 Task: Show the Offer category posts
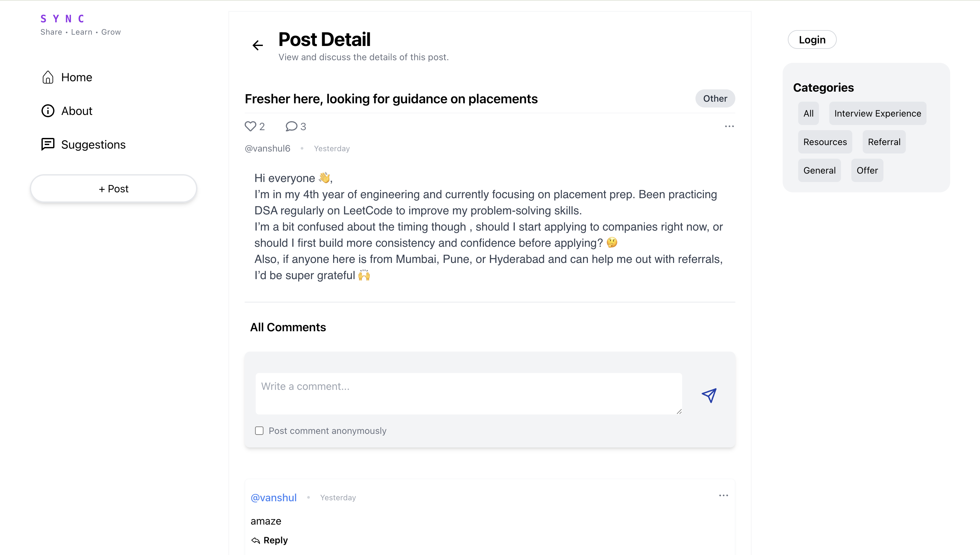[x=867, y=170]
